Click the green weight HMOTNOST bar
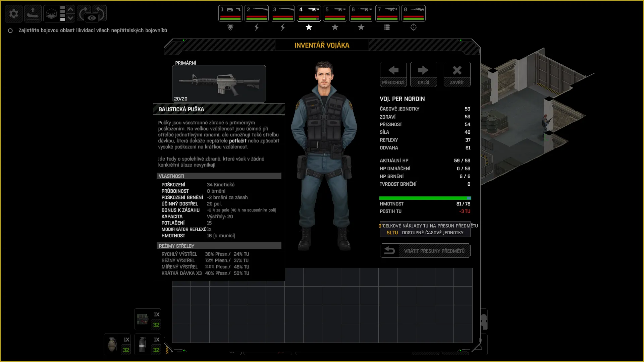 [425, 198]
